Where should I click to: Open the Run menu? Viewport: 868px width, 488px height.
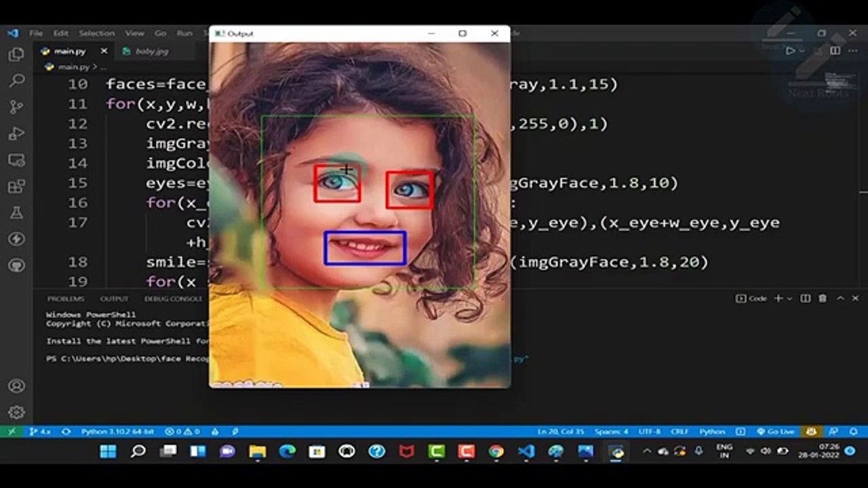184,33
